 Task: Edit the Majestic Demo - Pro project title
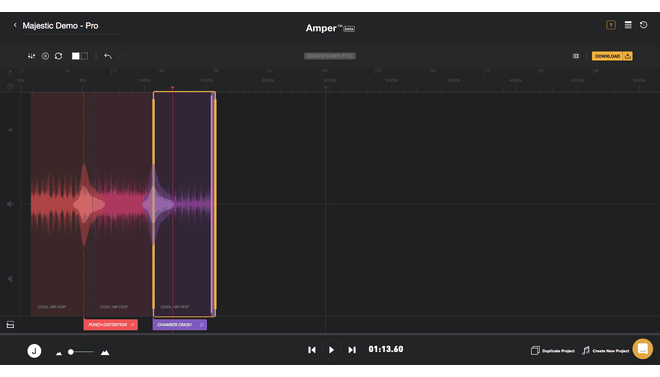(60, 26)
